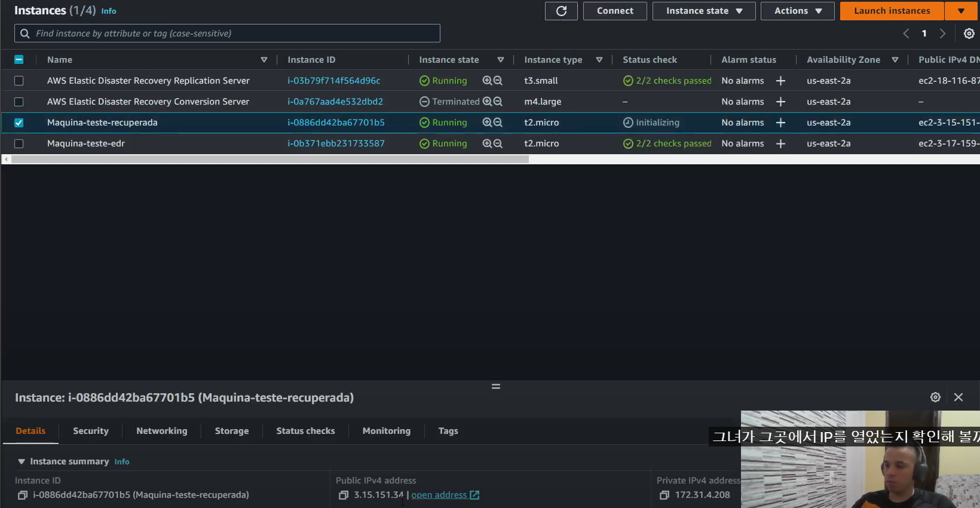The height and width of the screenshot is (508, 980).
Task: Sort by Instance type column arrow
Action: 599,60
